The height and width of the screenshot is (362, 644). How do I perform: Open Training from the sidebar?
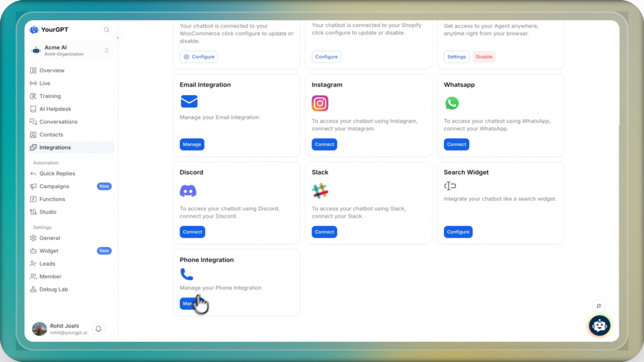click(x=50, y=96)
